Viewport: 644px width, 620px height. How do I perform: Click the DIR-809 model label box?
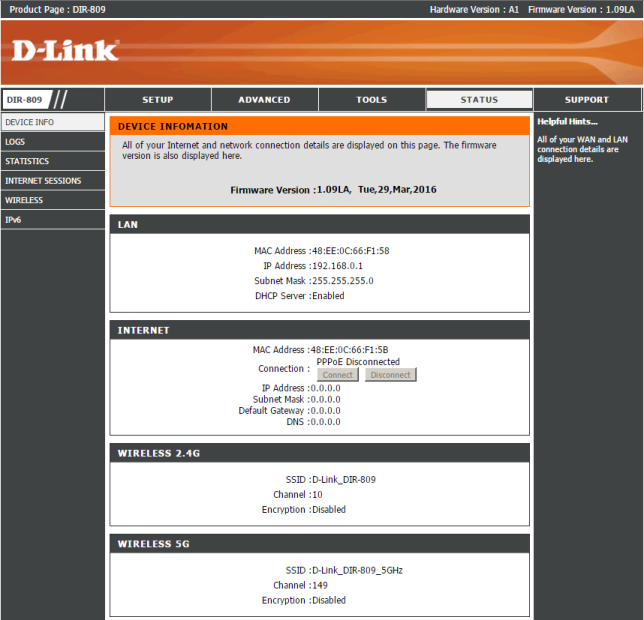[x=27, y=100]
